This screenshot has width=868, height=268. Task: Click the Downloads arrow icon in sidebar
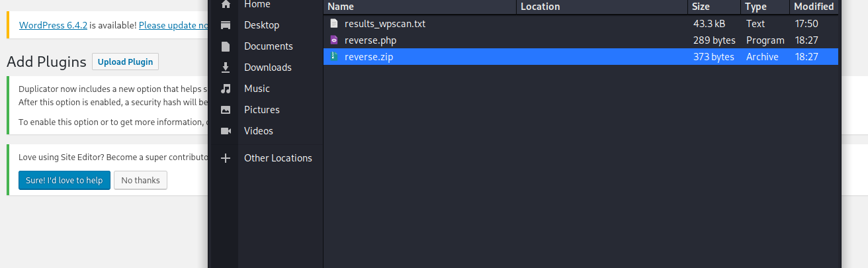click(x=226, y=67)
